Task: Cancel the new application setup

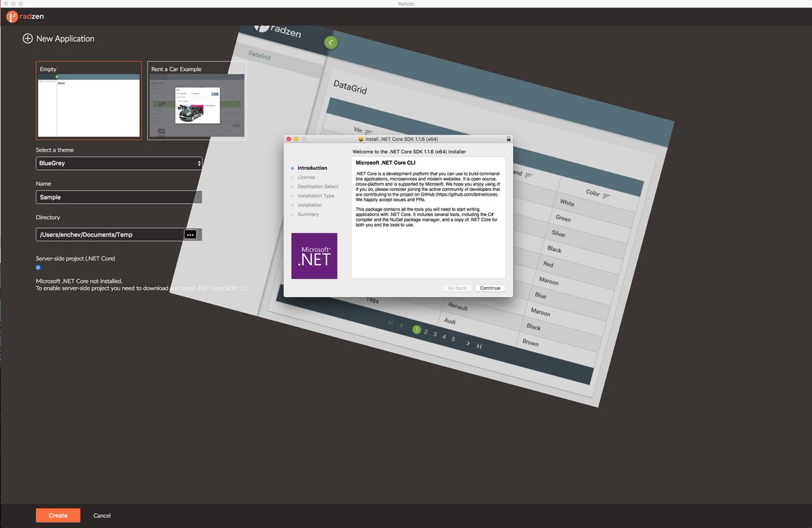Action: [x=102, y=516]
